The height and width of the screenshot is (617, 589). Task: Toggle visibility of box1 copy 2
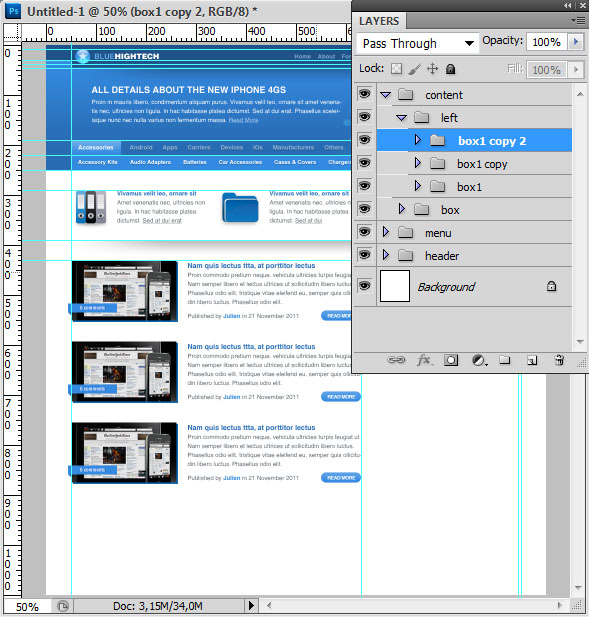coord(364,140)
